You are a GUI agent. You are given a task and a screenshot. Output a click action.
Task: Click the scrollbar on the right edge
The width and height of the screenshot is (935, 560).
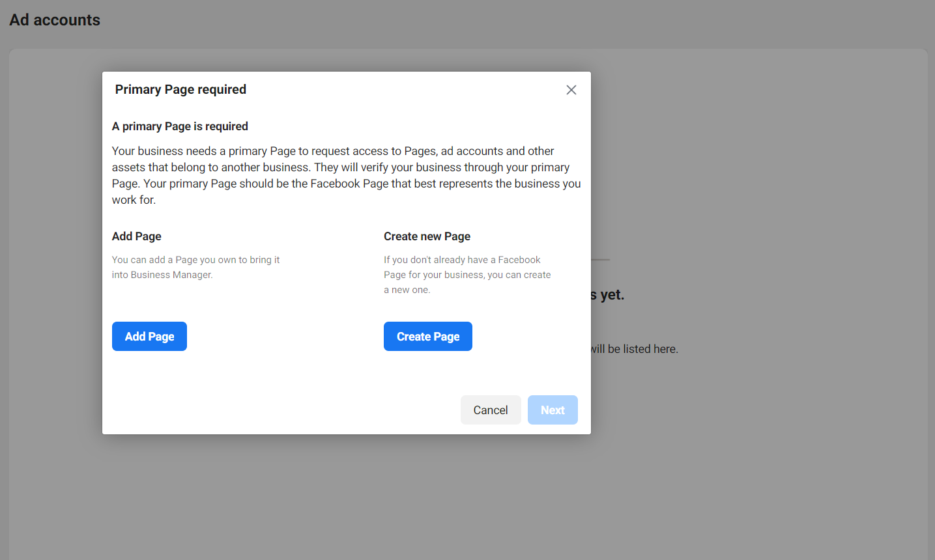coord(932,280)
